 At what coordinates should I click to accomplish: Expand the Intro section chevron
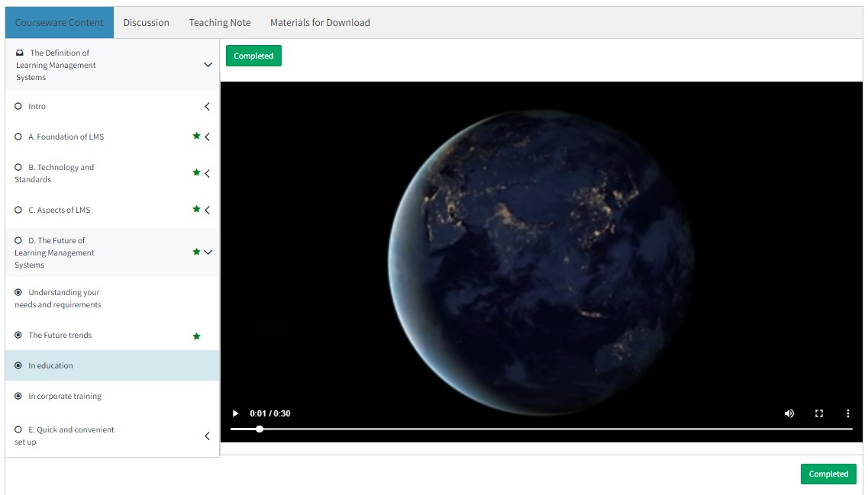(x=207, y=107)
